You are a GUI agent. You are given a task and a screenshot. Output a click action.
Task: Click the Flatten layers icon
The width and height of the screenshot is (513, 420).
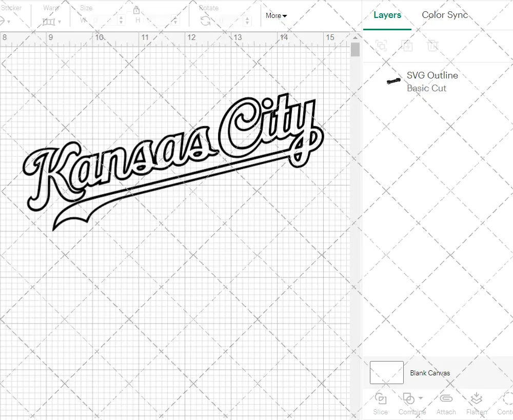click(x=476, y=399)
